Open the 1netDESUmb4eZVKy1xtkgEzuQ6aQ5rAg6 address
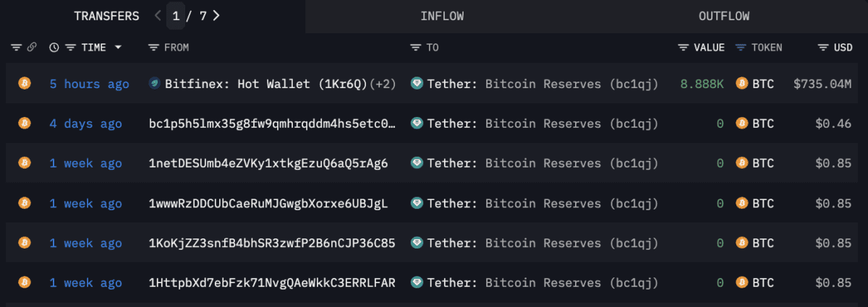This screenshot has height=307, width=868. coord(268,163)
